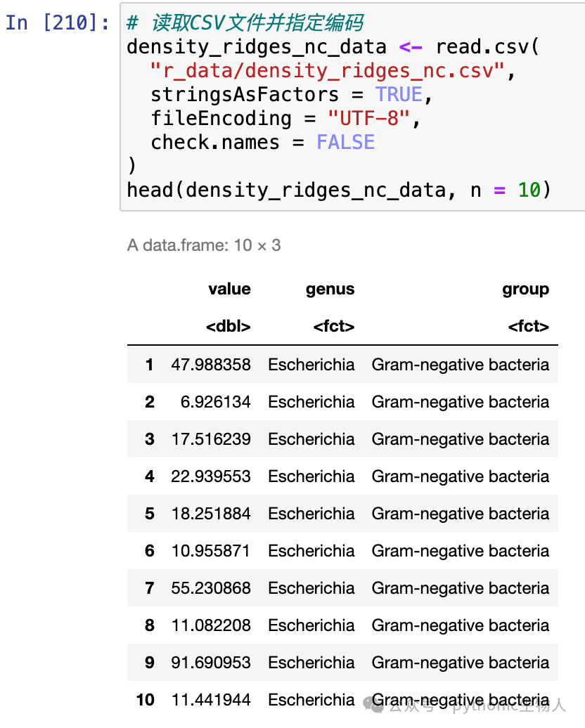Select the CSV file path string
Screen dimensions: 585x728
[x=327, y=71]
